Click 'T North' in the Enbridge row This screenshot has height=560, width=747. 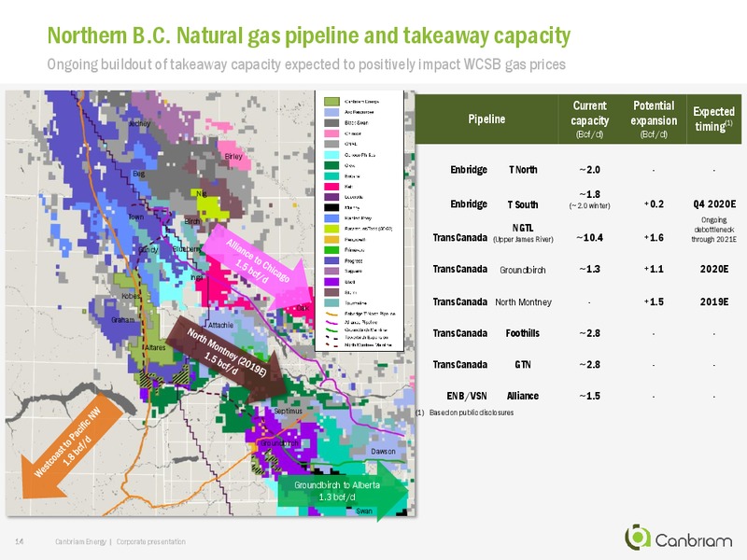tap(523, 170)
